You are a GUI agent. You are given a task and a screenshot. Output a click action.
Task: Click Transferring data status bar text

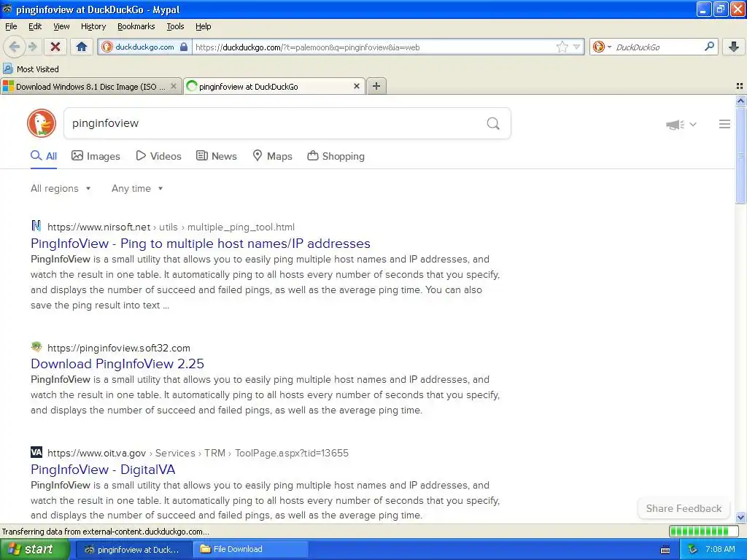106,532
